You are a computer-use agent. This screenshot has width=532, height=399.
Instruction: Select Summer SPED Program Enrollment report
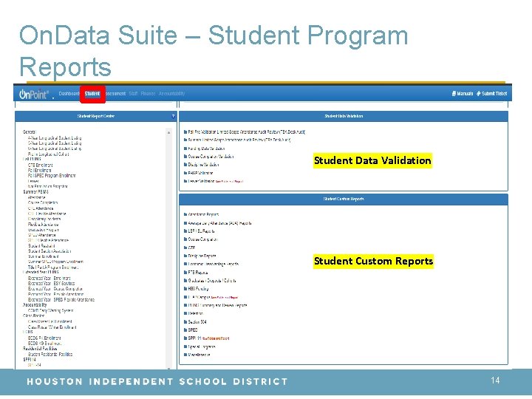click(x=55, y=262)
